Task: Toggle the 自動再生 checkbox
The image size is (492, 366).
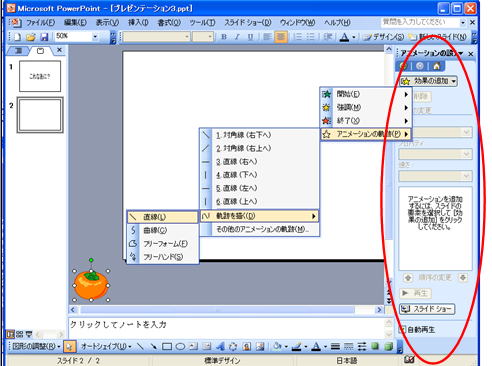Action: (x=402, y=330)
